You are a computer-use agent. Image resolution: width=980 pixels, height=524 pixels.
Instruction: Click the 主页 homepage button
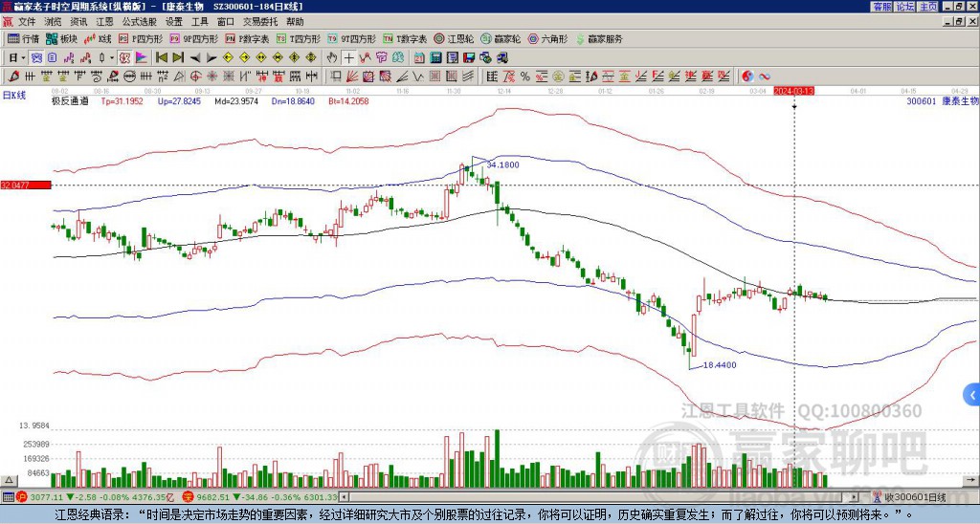(x=927, y=7)
